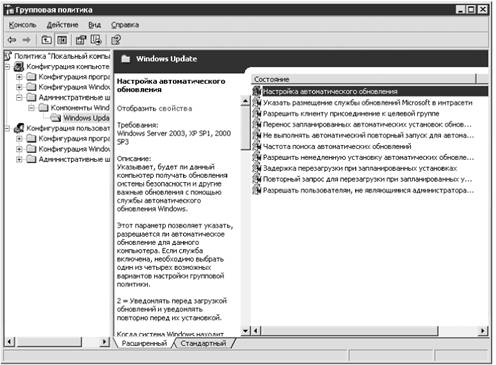Select the Windows Update folder in tree

pyautogui.click(x=86, y=118)
